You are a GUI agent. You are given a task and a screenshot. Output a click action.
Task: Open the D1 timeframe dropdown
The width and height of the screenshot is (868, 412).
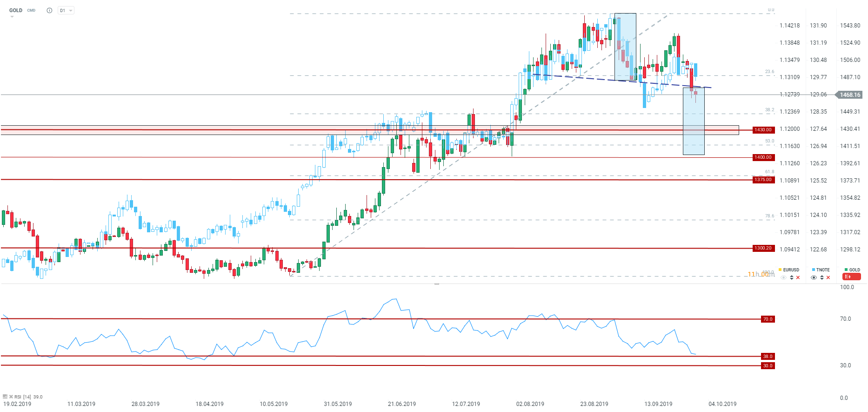[x=66, y=10]
